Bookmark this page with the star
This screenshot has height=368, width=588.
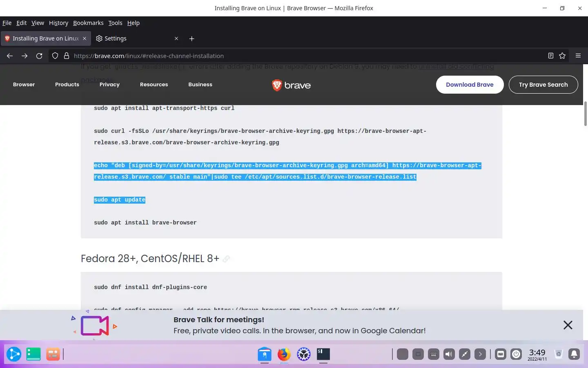pyautogui.click(x=562, y=56)
